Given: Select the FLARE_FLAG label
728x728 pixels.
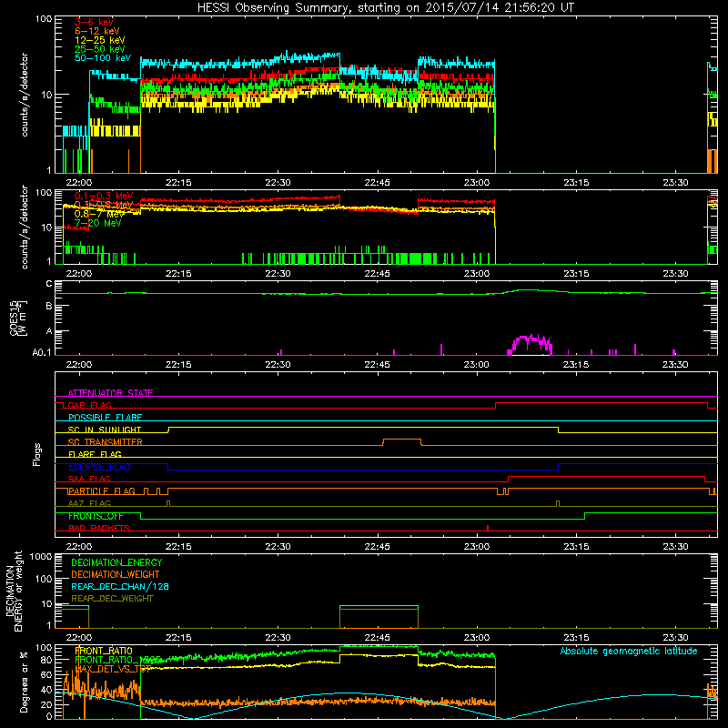Looking at the screenshot, I should click(95, 454).
